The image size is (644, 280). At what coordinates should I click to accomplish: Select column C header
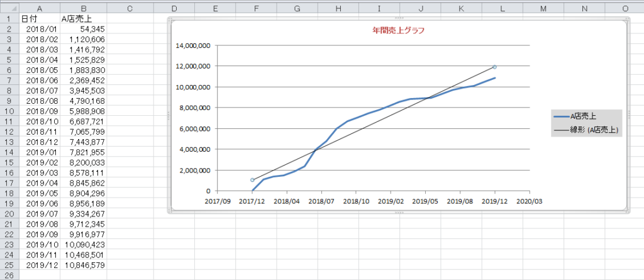coord(130,9)
